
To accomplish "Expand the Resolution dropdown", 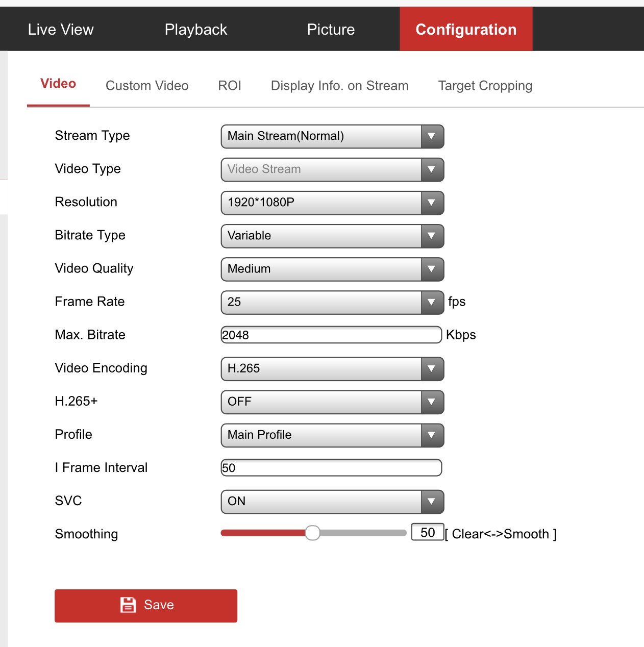I will pyautogui.click(x=332, y=203).
